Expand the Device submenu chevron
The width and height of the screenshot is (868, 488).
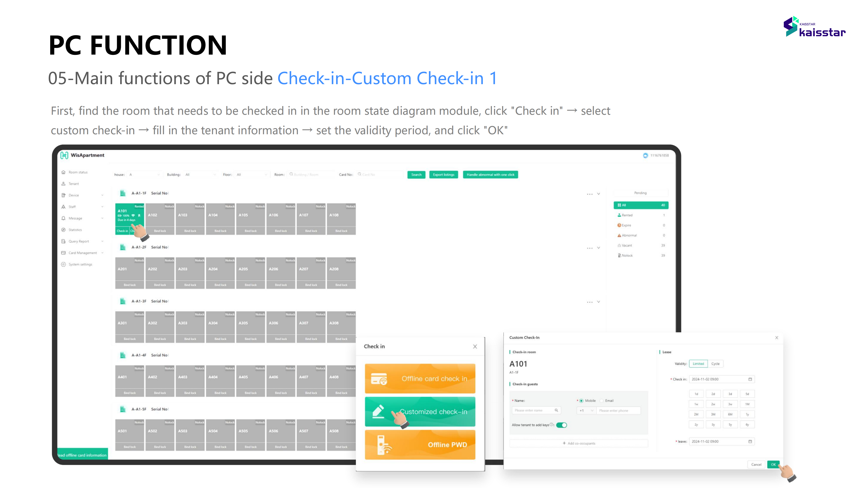pyautogui.click(x=102, y=195)
